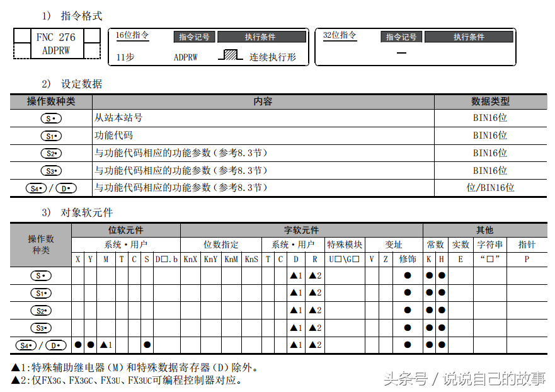Image resolution: width=555 pixels, height=392 pixels.
Task: Click the 16位指令 underlined label
Action: coord(132,35)
